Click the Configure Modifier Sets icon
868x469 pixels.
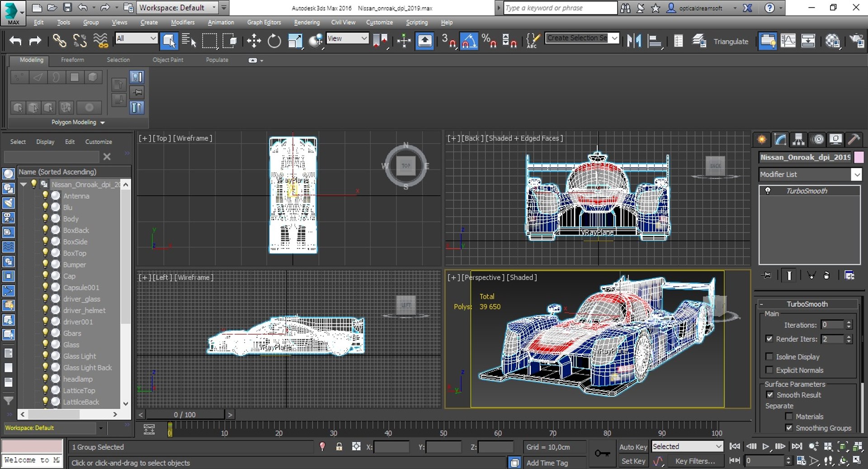click(849, 275)
